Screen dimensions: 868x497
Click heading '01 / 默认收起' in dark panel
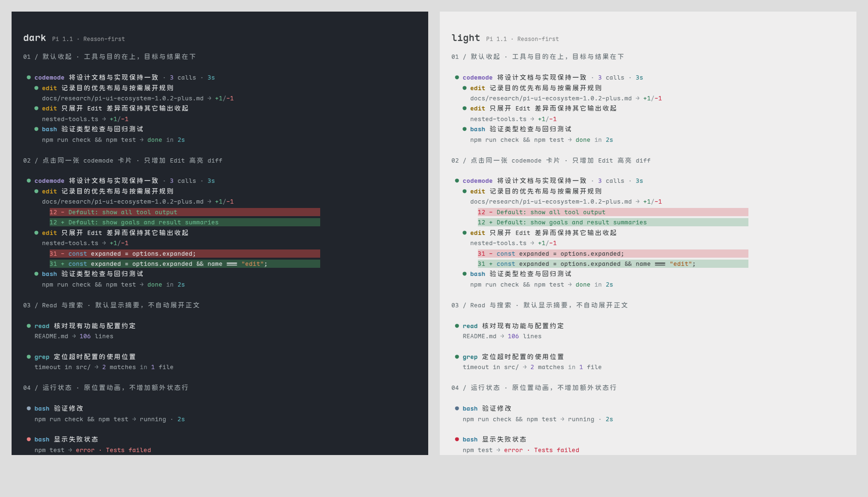click(109, 56)
